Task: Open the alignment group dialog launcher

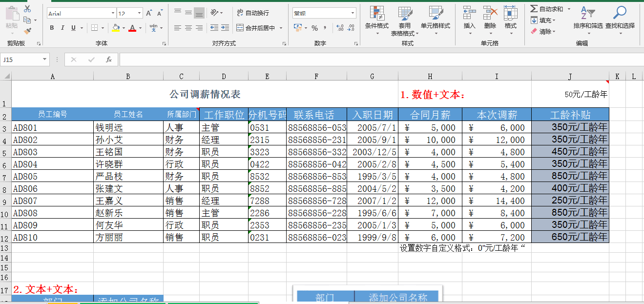Action: (285, 44)
